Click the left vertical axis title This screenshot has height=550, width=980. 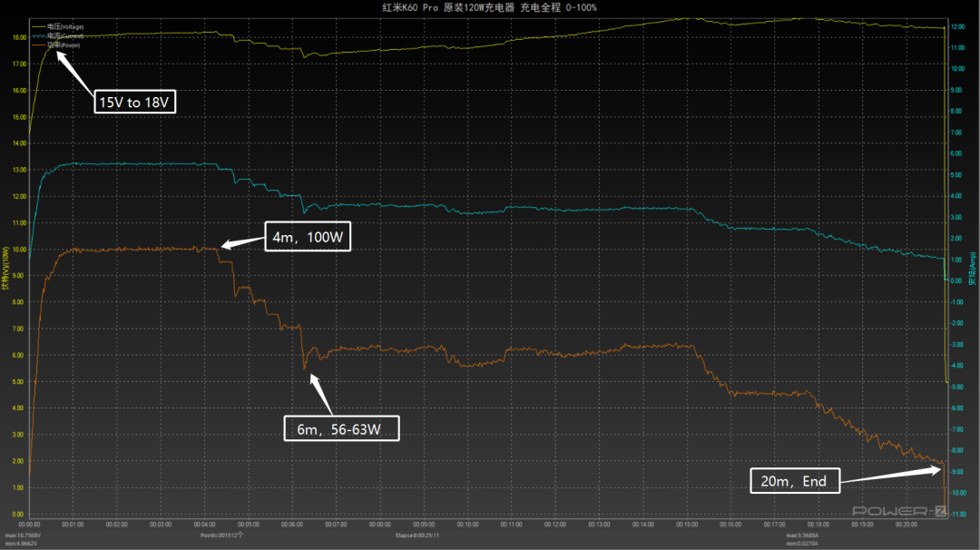coord(5,268)
